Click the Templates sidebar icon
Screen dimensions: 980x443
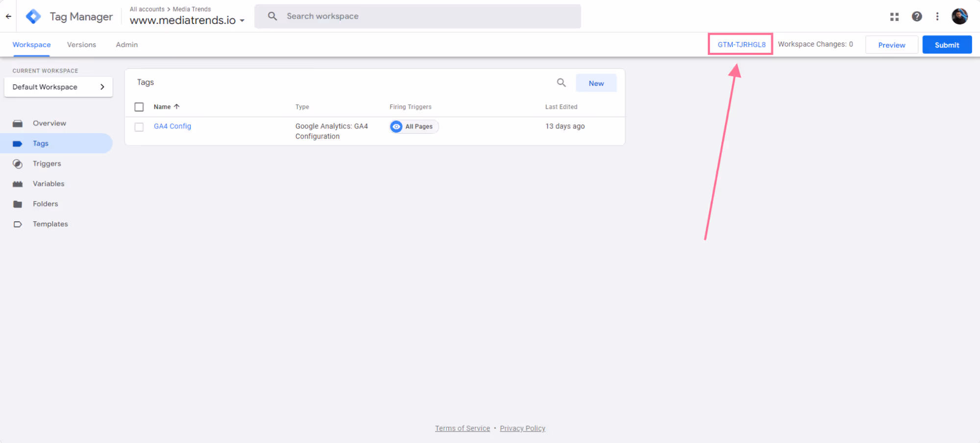pyautogui.click(x=18, y=224)
